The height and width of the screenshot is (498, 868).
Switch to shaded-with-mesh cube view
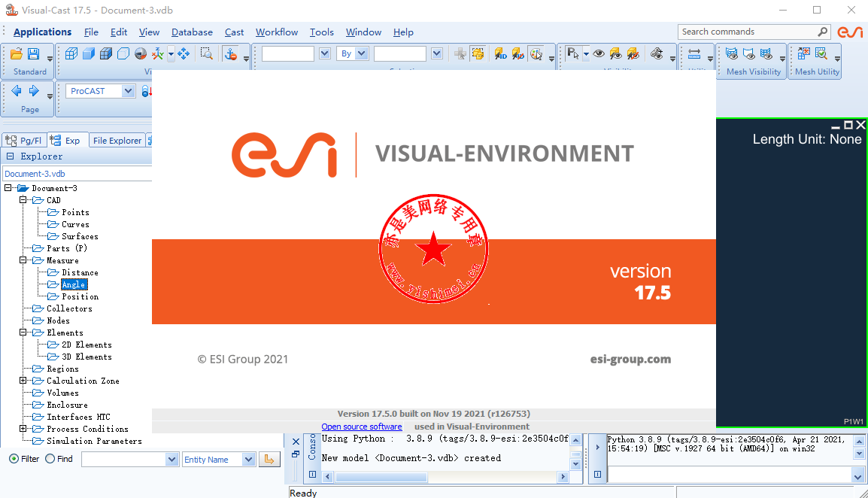point(106,53)
